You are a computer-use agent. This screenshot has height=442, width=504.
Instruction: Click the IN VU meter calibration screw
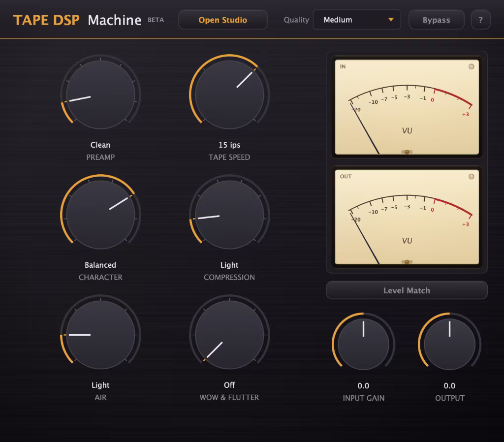[x=407, y=152]
